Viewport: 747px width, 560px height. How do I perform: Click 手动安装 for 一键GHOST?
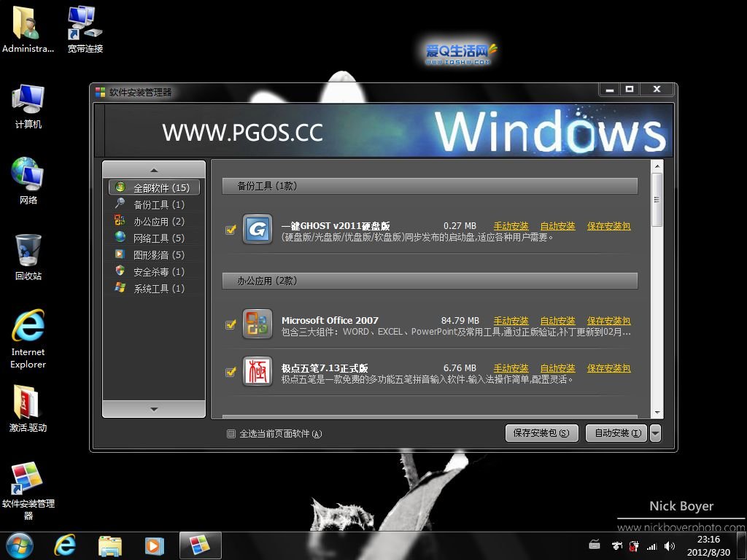[x=511, y=226]
